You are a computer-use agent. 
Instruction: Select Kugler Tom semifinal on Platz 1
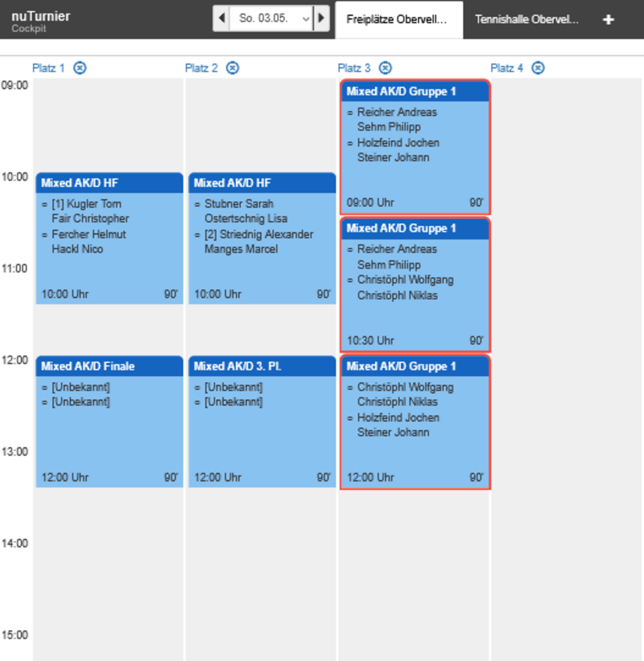coord(109,238)
